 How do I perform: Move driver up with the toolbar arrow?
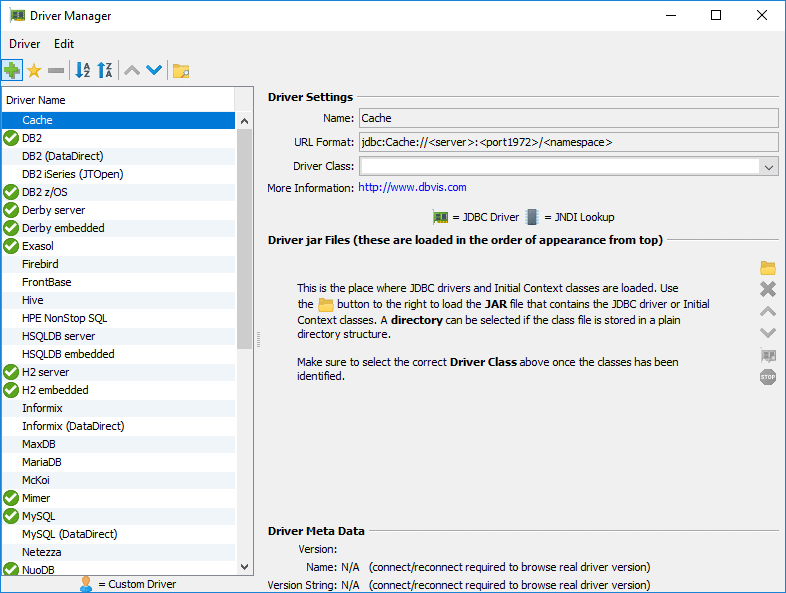pyautogui.click(x=132, y=71)
